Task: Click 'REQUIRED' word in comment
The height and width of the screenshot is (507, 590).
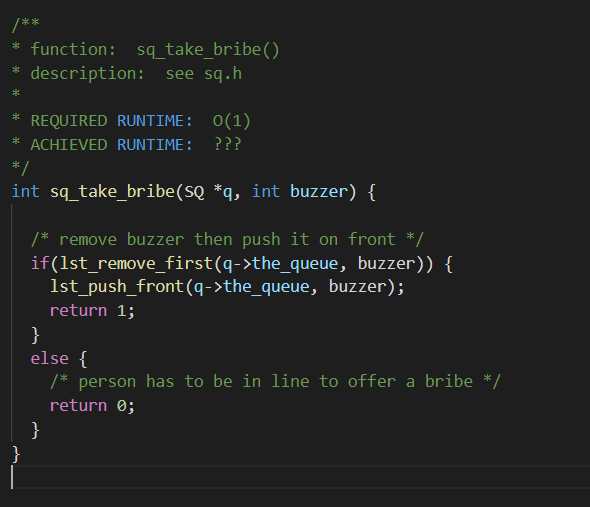Action: (x=69, y=121)
